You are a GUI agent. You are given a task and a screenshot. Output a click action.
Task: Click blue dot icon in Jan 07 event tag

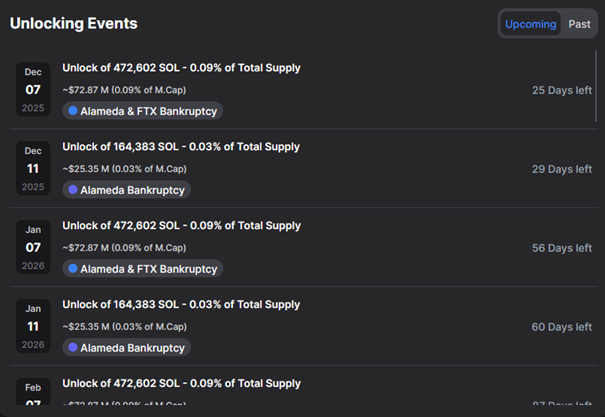tap(72, 268)
